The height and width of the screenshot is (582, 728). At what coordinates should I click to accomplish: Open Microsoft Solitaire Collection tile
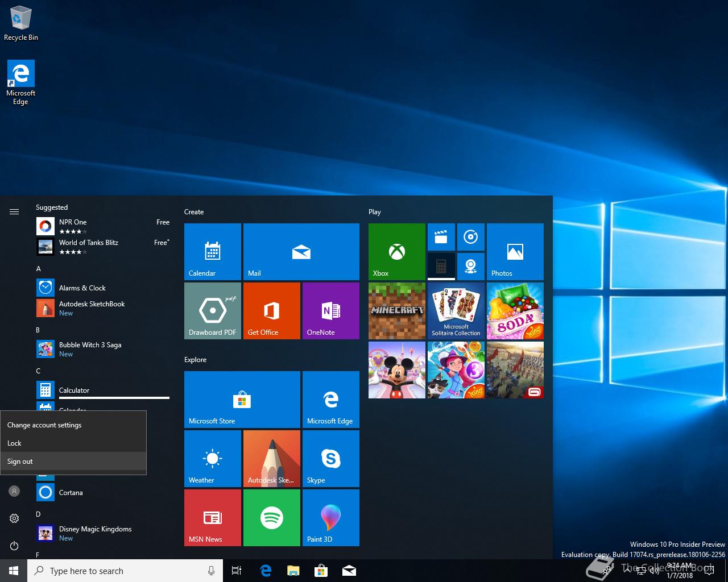(456, 311)
